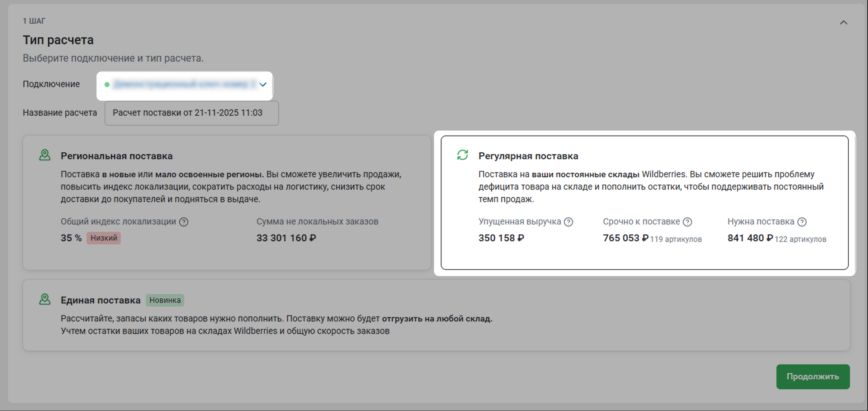Click the Регулярная поставка refresh arrows icon
The width and height of the screenshot is (868, 411).
pyautogui.click(x=462, y=155)
